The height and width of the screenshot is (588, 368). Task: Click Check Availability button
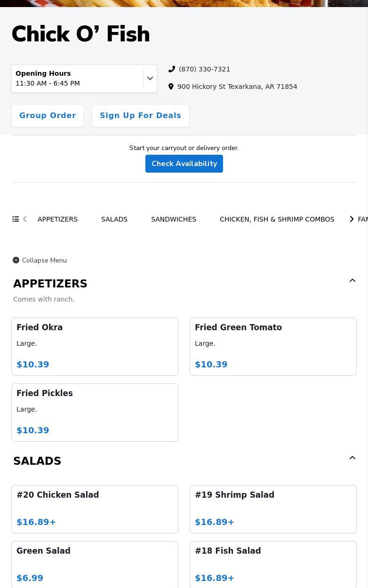[184, 164]
